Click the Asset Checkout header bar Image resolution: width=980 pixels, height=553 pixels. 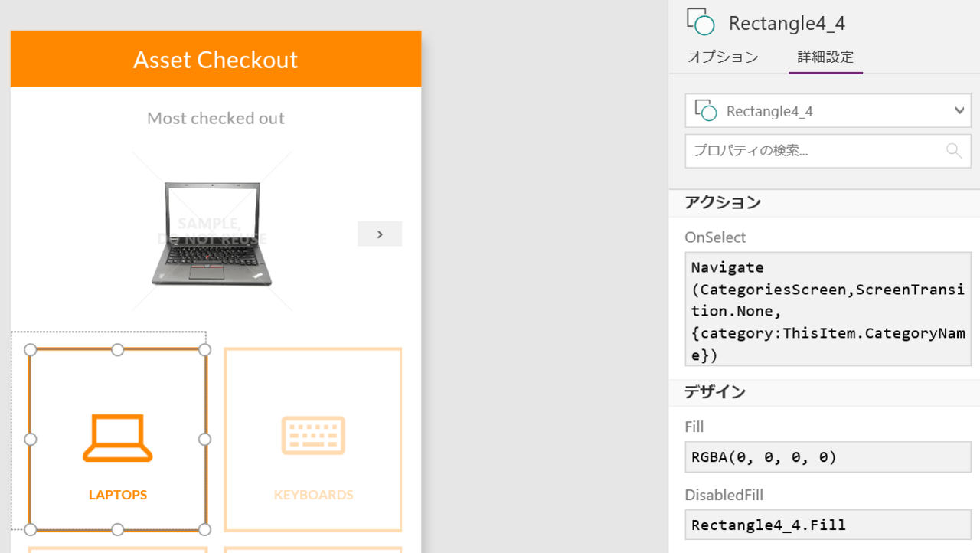click(216, 59)
